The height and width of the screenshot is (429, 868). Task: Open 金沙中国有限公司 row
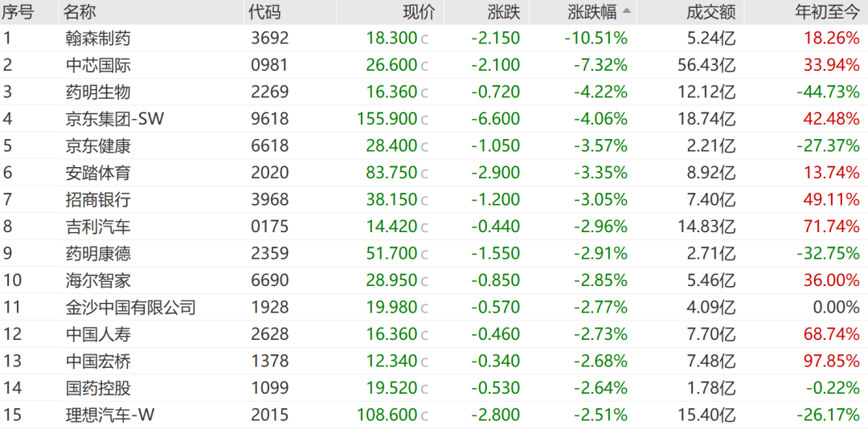434,307
